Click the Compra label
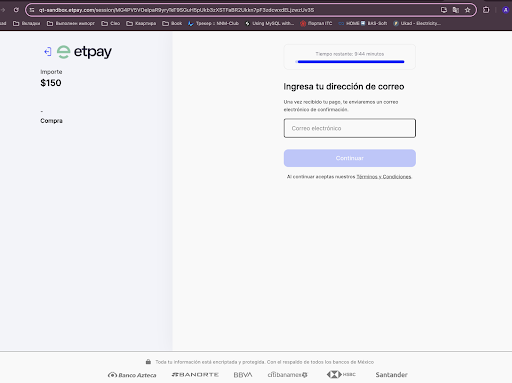512x383 pixels. [x=51, y=121]
